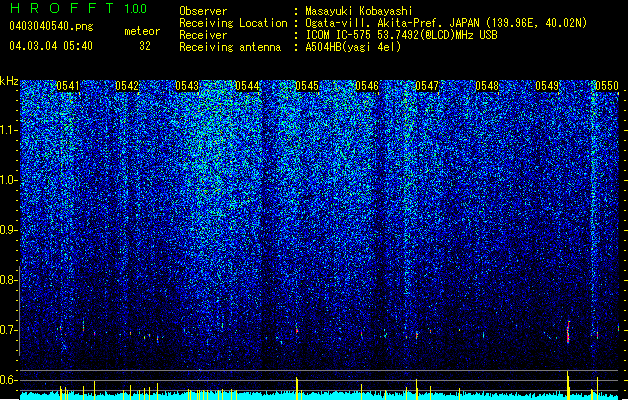Click the A504HB(yagi 4el) antenna text
Viewport: 629px width, 400px height.
(353, 47)
